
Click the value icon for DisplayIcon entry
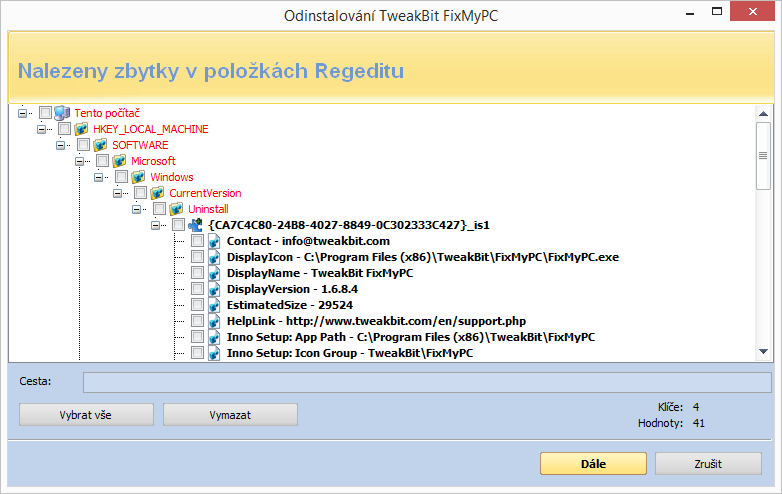click(214, 257)
